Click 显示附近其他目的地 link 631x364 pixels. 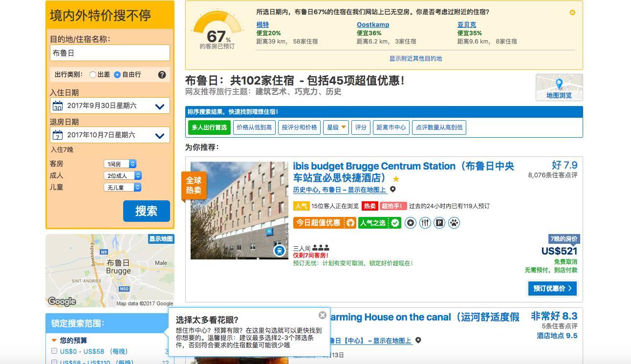coord(415,58)
